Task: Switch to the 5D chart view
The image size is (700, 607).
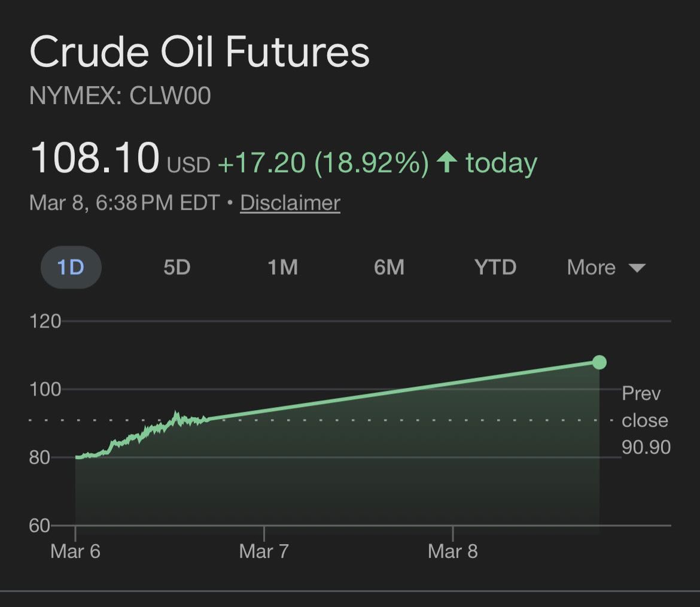Action: point(176,268)
